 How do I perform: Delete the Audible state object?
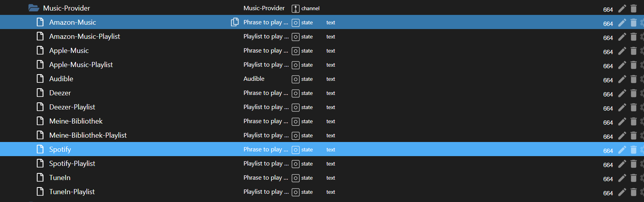[633, 79]
